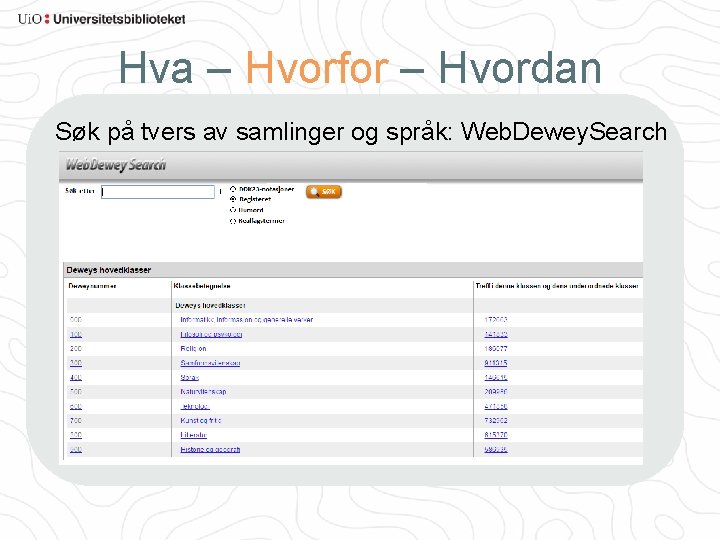
Task: Open the Naturvitenskap class link
Action: (203, 392)
